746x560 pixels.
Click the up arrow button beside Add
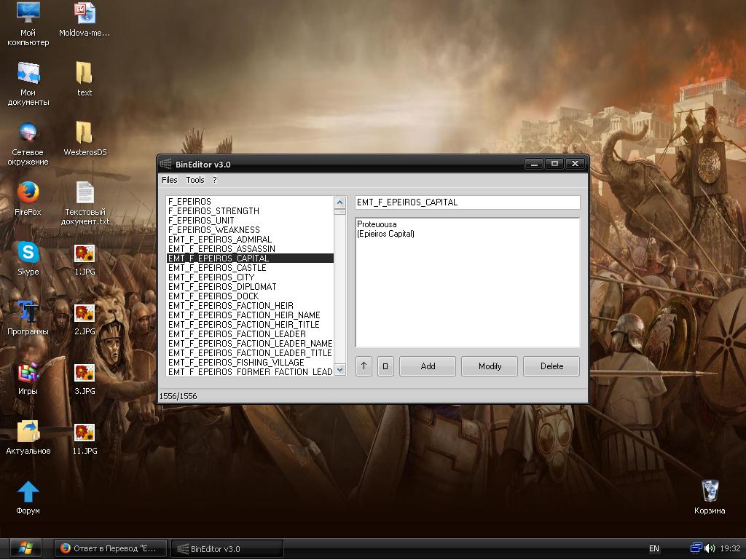(364, 366)
